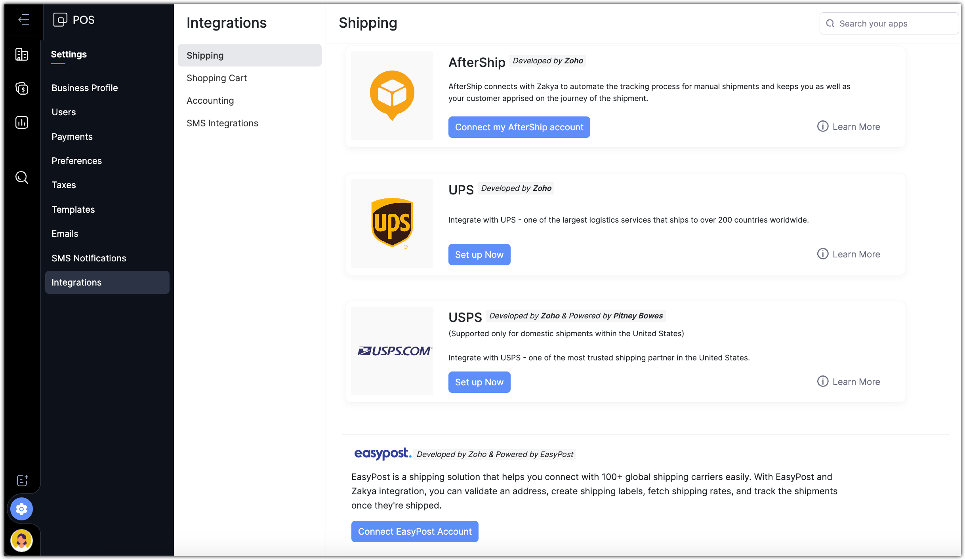The width and height of the screenshot is (965, 560).
Task: Click the search magnifier icon in left rail
Action: (22, 177)
